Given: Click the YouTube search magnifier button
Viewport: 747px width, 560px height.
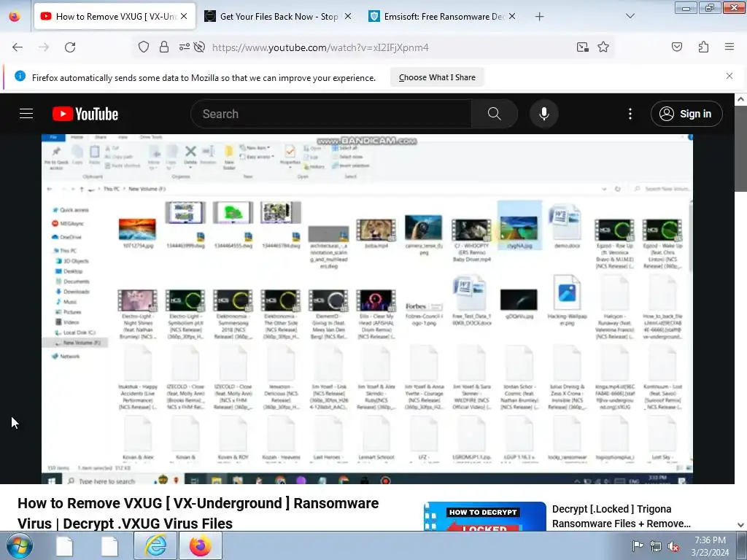Looking at the screenshot, I should coord(494,114).
